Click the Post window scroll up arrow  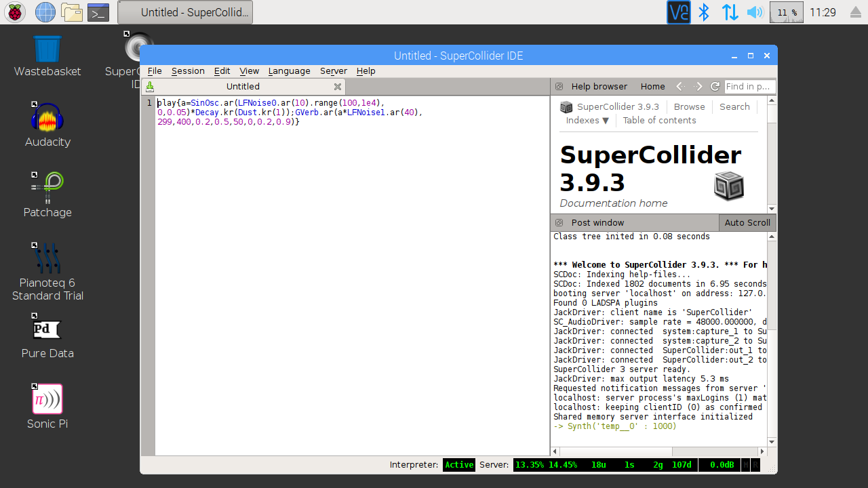(772, 237)
